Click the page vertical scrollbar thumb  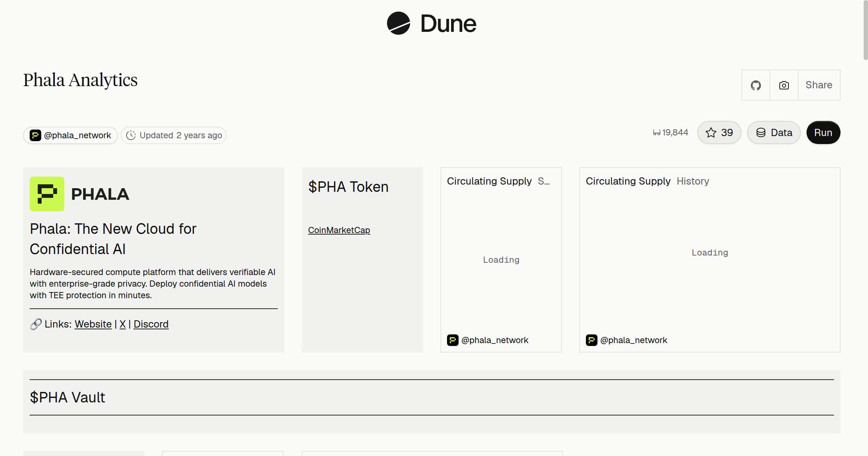(865, 30)
